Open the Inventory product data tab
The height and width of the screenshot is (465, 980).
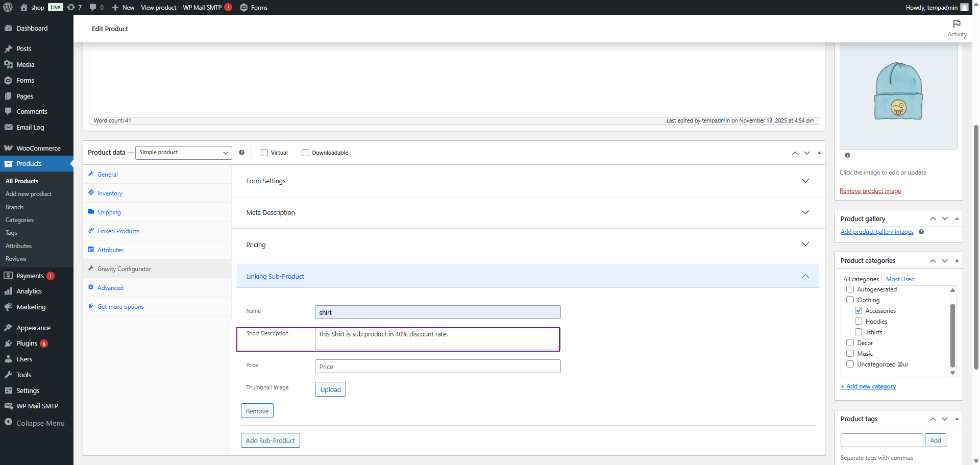tap(110, 193)
